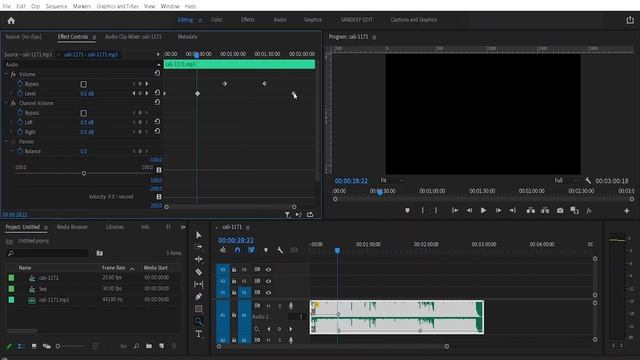640x360 pixels.
Task: Play the program monitor
Action: click(483, 211)
